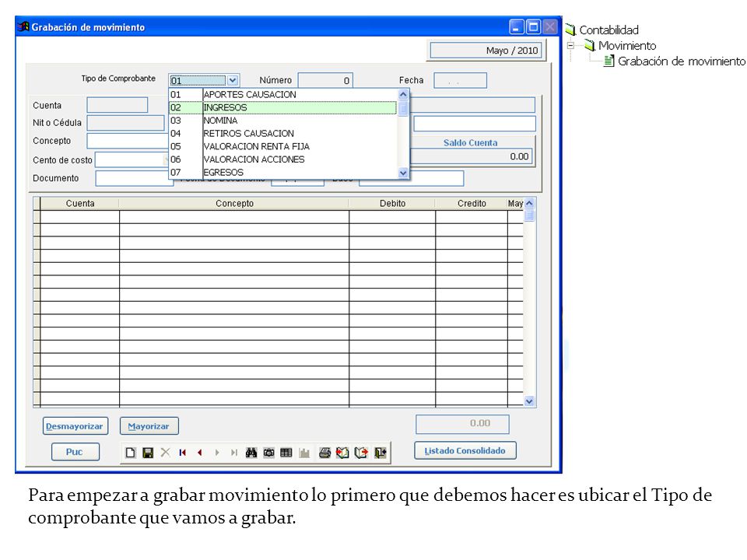Select 01 APORTES CAUSACION option

point(283,94)
